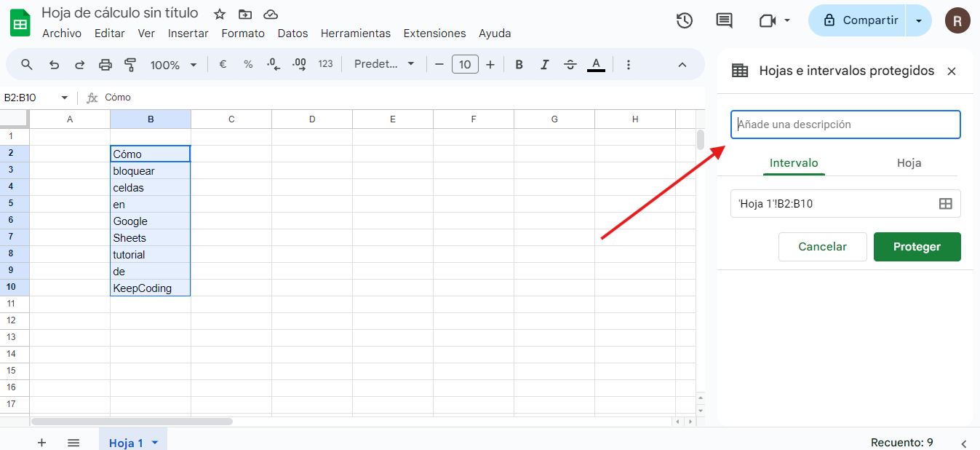Click the select data range grid icon
The width and height of the screenshot is (980, 450).
[x=946, y=204]
